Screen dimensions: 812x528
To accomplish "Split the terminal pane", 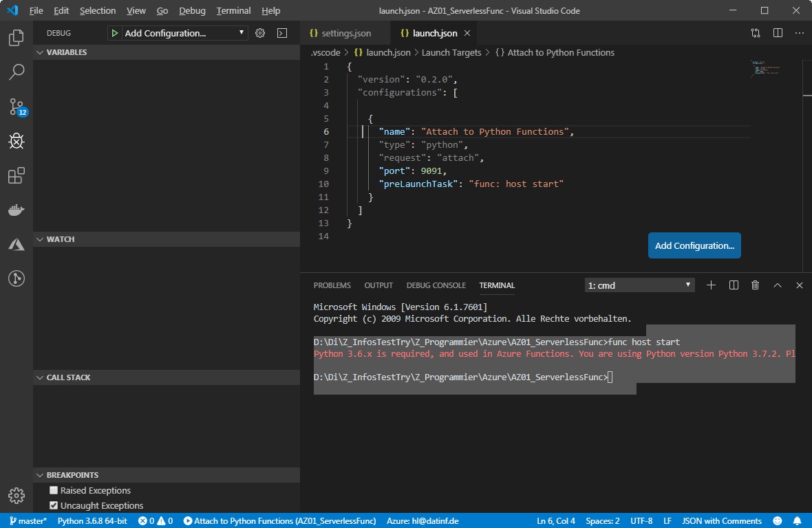I will pos(734,285).
